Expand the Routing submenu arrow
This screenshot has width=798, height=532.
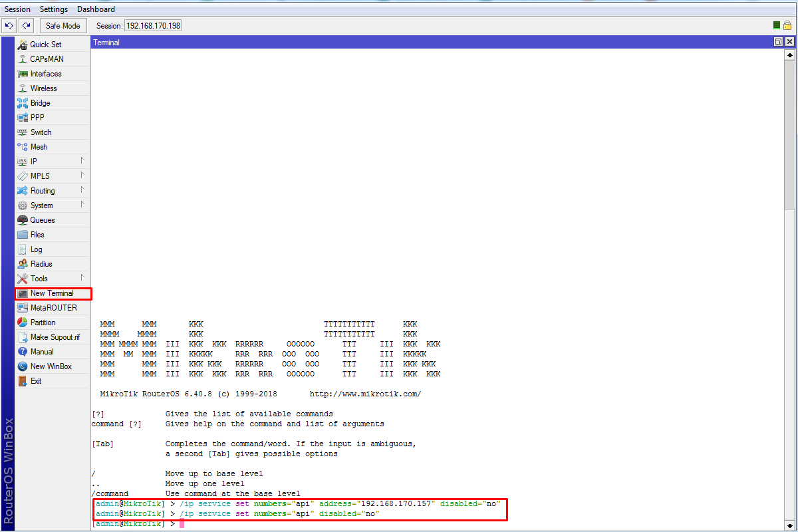82,190
